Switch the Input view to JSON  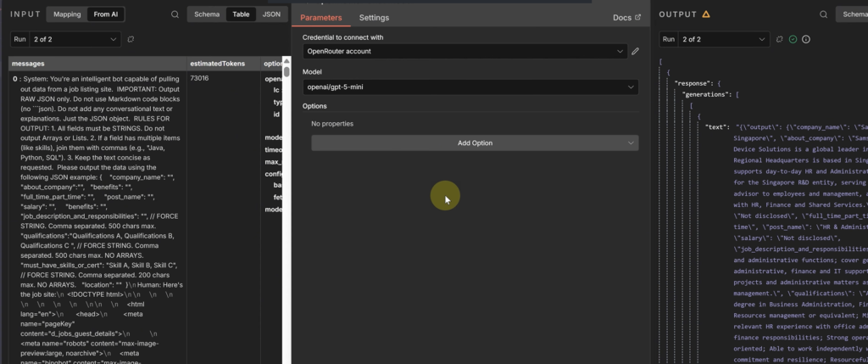[x=271, y=14]
